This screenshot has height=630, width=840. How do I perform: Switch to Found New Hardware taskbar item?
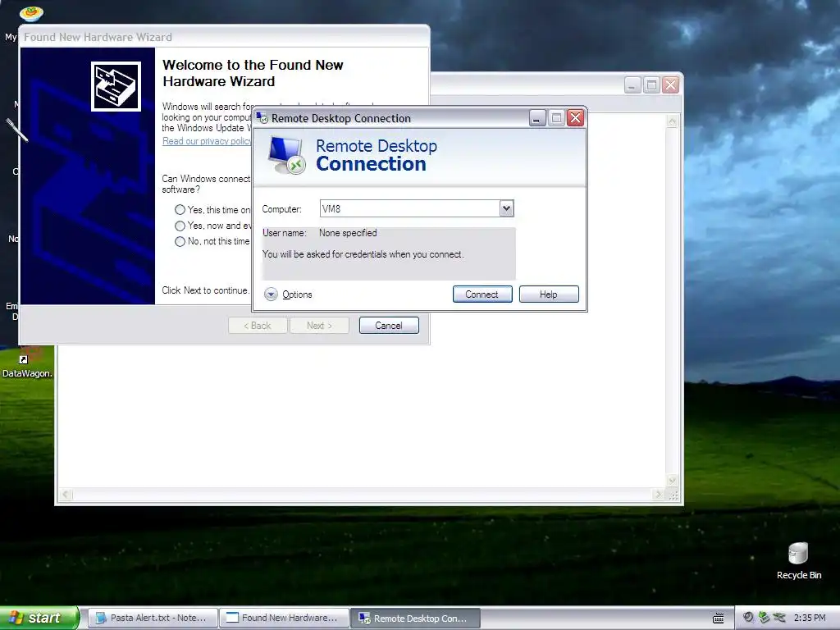click(x=285, y=619)
